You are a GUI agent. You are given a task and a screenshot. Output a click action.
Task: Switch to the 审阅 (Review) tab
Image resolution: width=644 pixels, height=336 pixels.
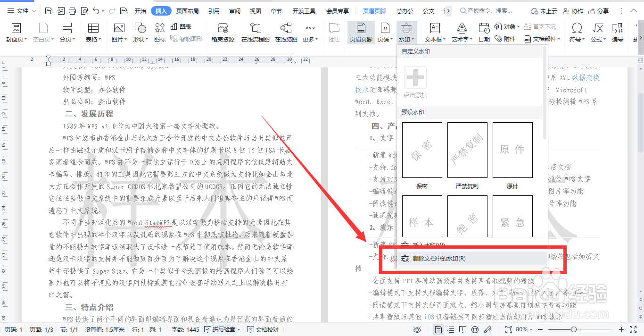[x=234, y=11]
